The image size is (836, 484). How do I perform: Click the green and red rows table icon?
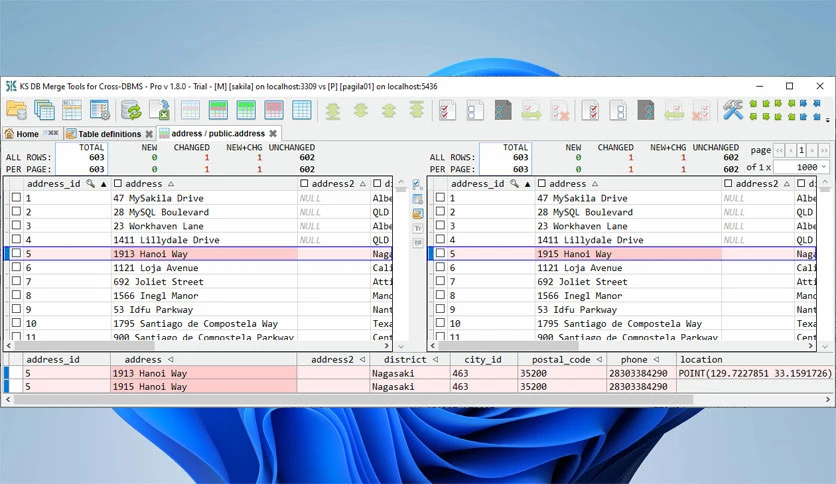(x=218, y=110)
